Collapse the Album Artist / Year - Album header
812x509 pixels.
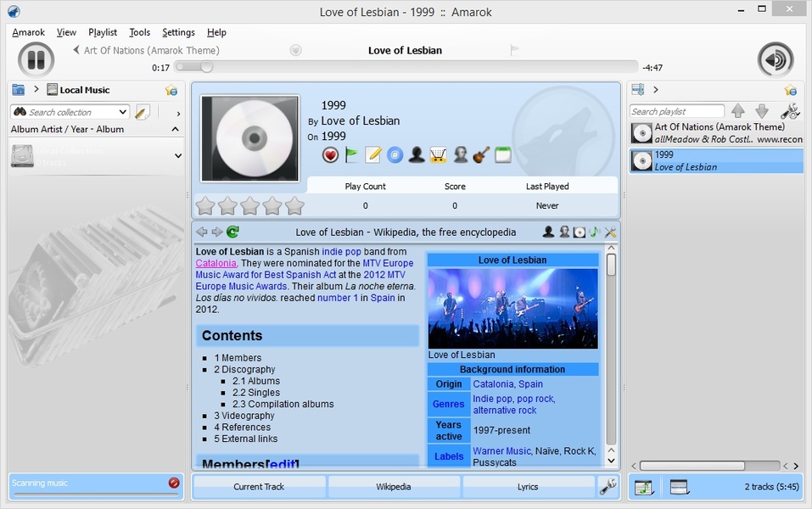point(175,129)
